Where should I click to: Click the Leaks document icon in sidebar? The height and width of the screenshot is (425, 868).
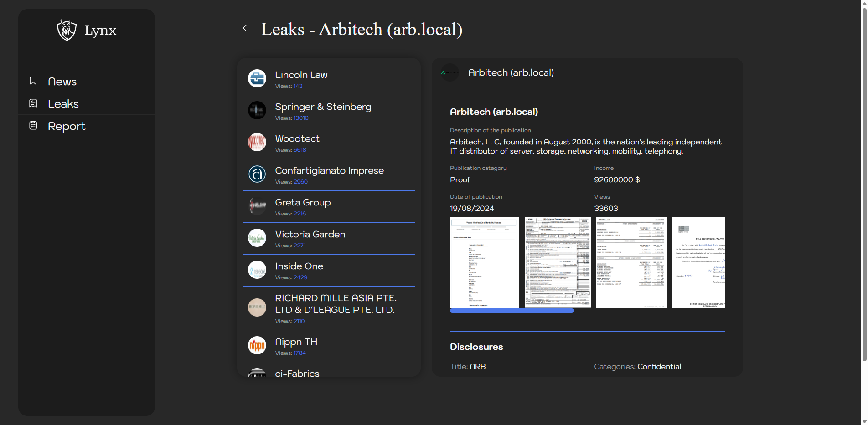coord(33,103)
